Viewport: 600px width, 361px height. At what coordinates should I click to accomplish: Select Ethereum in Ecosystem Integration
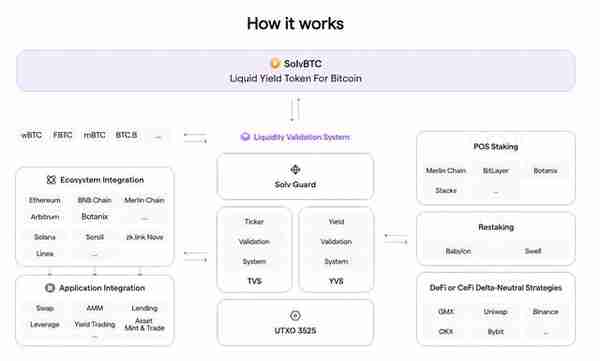45,200
